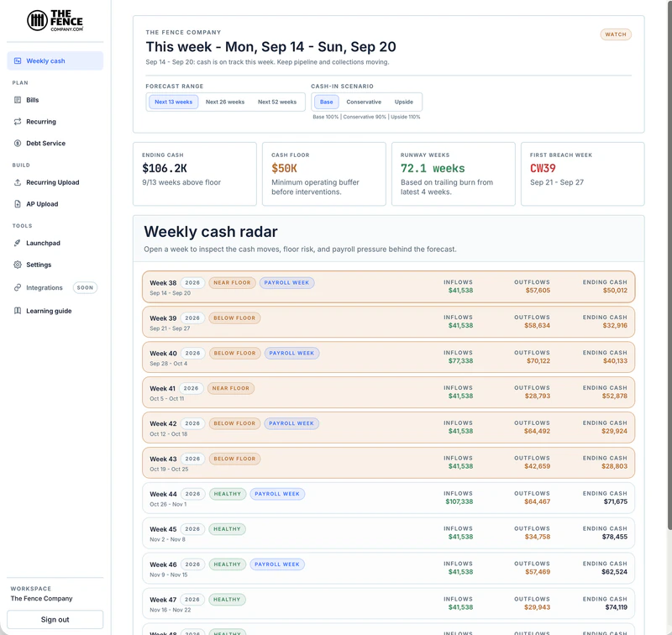Select Next 52 weeks forecast range
The image size is (672, 635).
[x=277, y=102]
